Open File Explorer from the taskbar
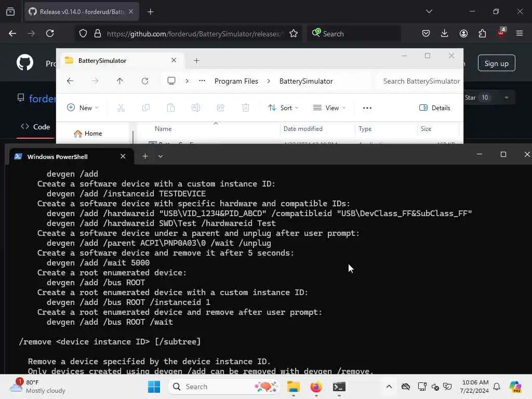This screenshot has width=532, height=399. 293,387
